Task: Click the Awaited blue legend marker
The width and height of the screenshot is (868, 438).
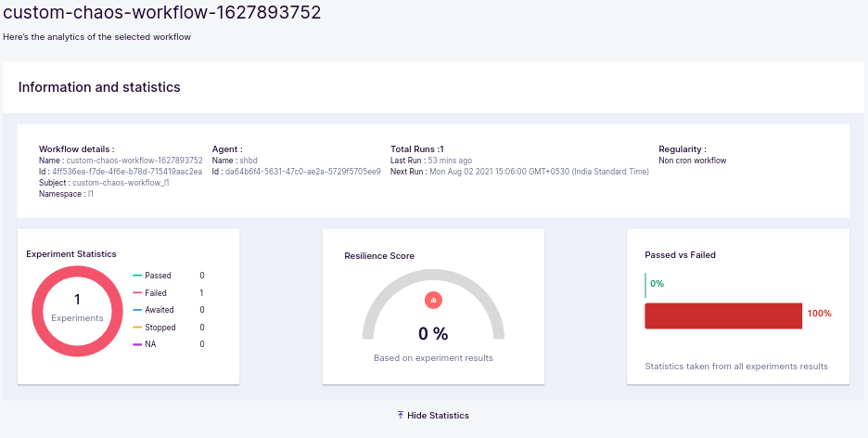Action: coord(137,310)
